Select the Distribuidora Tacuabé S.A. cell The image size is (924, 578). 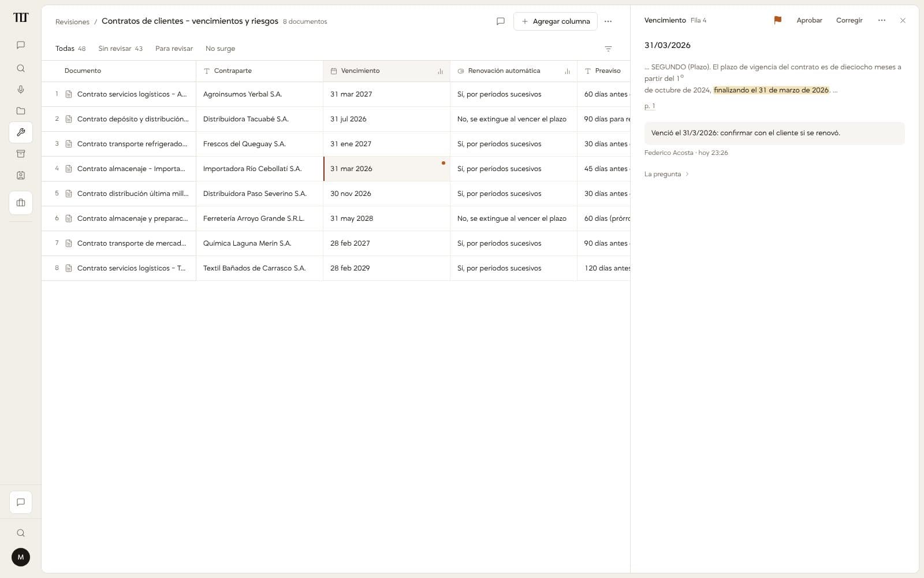click(x=259, y=119)
